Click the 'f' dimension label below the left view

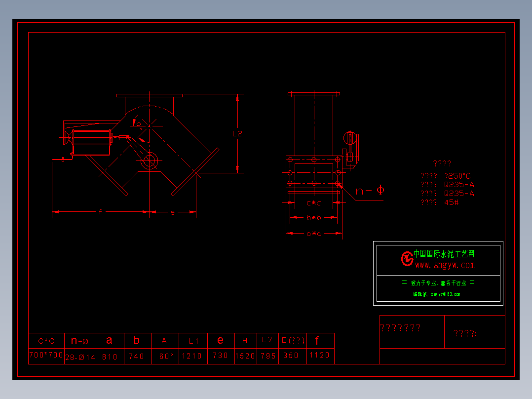[101, 212]
